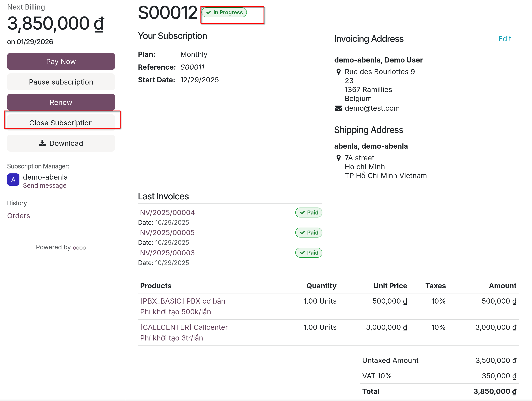
Task: Pause the subscription
Action: coord(61,82)
